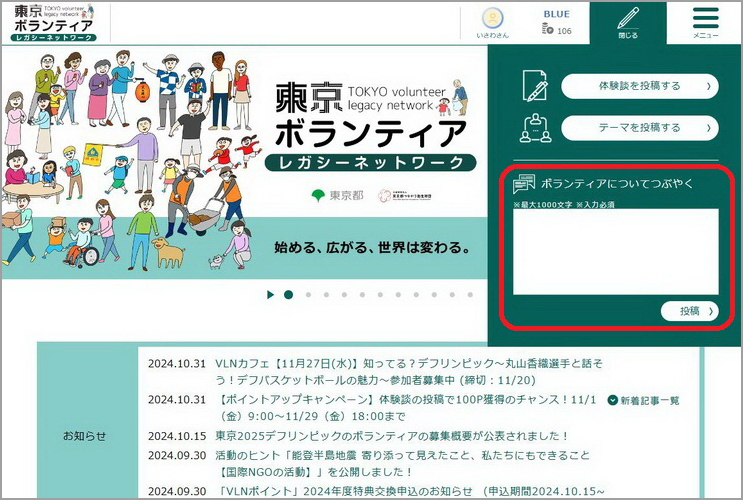Select the first active carousel dot
This screenshot has height=500, width=743.
288,295
